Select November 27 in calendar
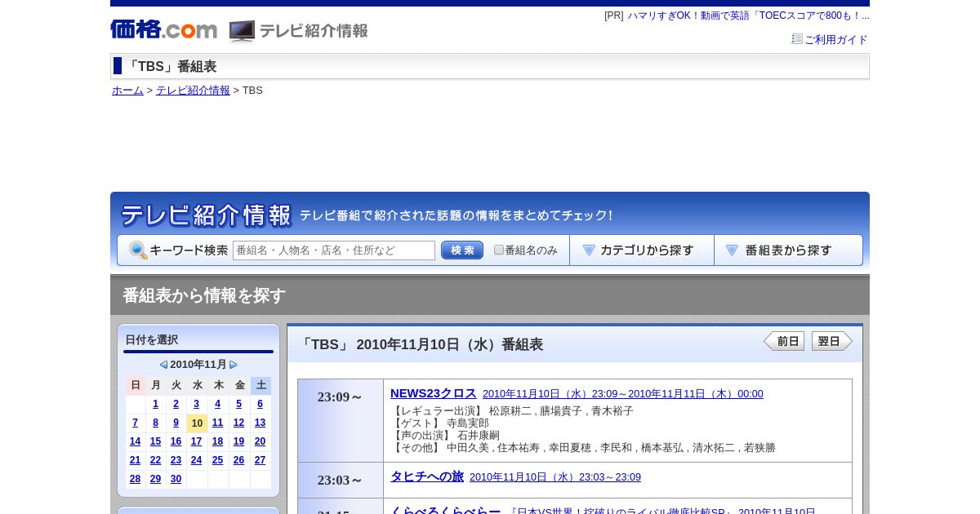 pos(260,460)
